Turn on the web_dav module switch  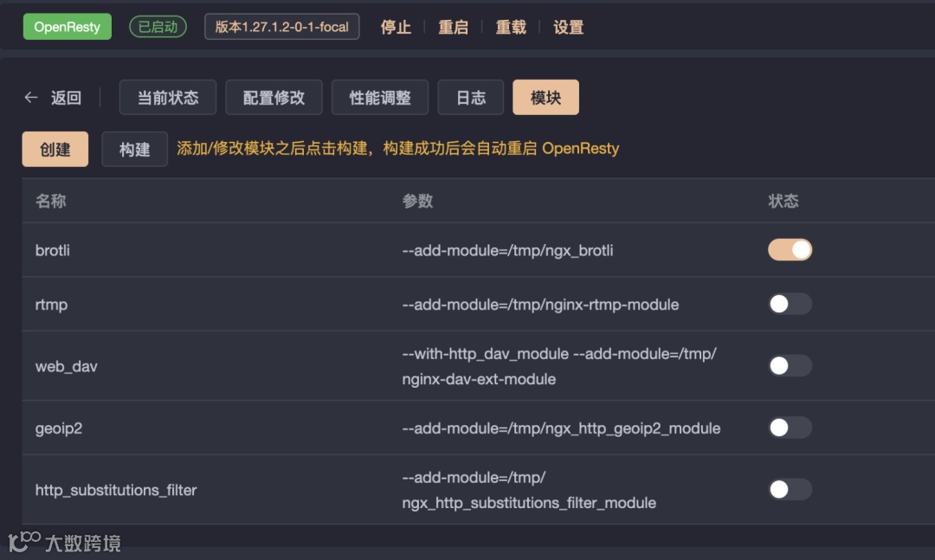790,365
